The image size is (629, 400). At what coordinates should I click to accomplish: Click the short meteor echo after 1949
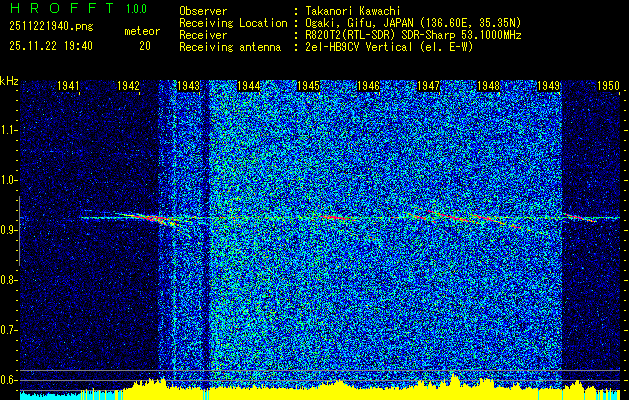[x=580, y=218]
